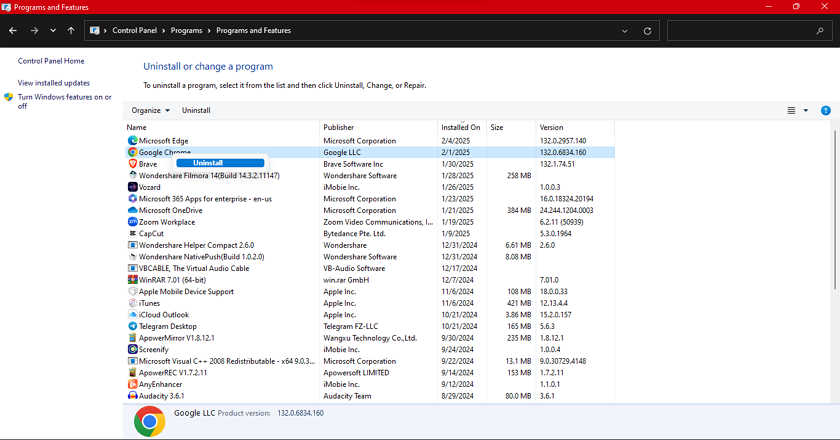Open the Control Panel Home link
This screenshot has width=840, height=440.
51,61
